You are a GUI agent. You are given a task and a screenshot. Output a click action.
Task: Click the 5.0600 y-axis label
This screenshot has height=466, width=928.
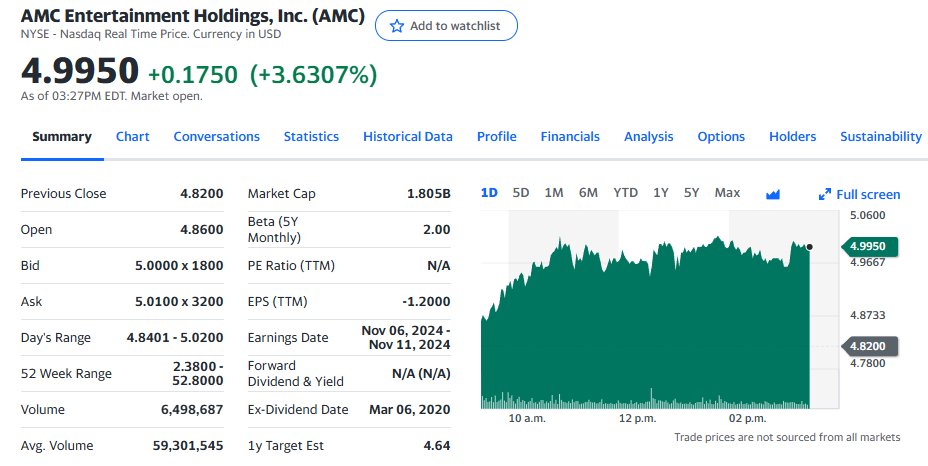[x=868, y=216]
